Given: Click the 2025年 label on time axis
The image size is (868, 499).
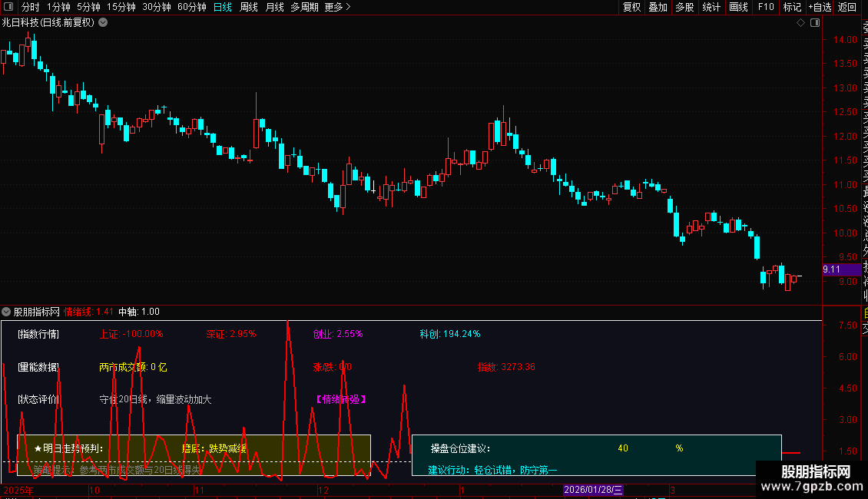Looking at the screenshot, I should pos(18,490).
